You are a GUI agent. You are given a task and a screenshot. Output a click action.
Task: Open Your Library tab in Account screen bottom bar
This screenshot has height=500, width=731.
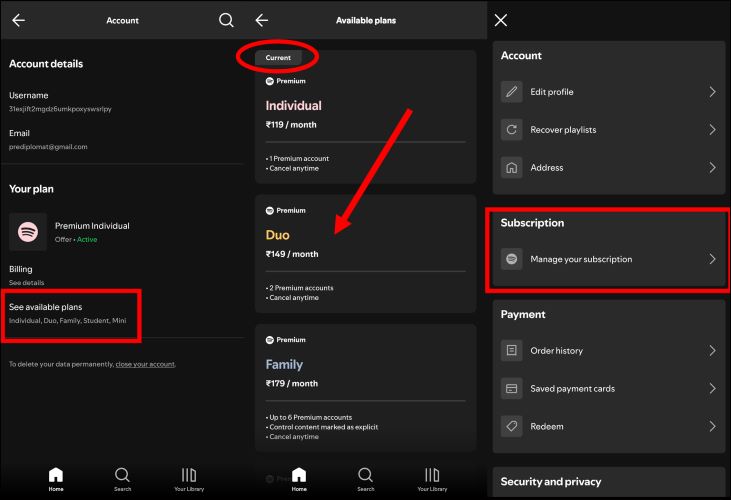point(189,479)
